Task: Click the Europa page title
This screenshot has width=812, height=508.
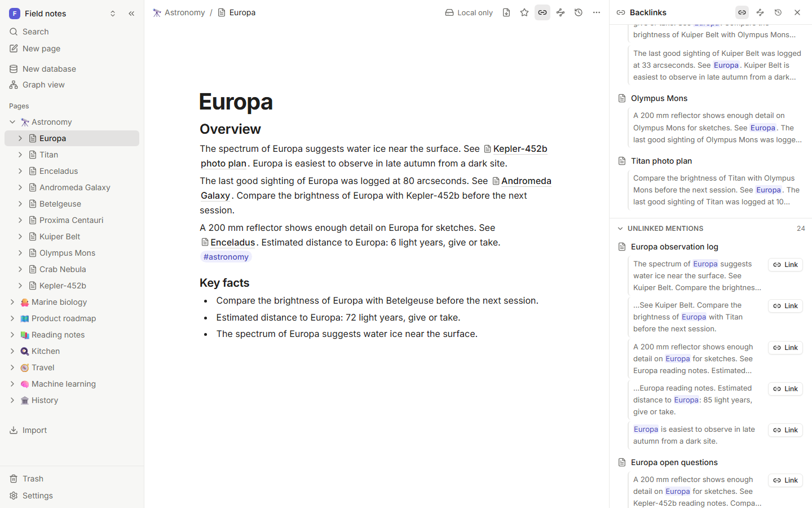Action: 236,102
